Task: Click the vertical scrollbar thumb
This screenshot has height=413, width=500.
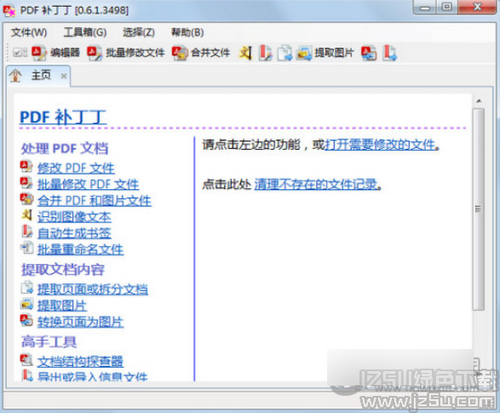Action: click(x=479, y=210)
